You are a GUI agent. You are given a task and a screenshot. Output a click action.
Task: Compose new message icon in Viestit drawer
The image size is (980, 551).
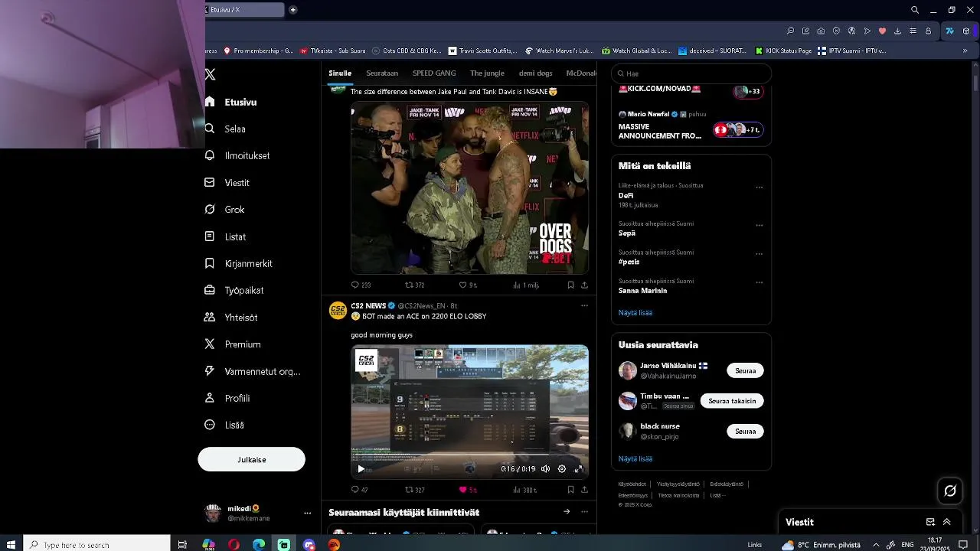click(x=930, y=522)
